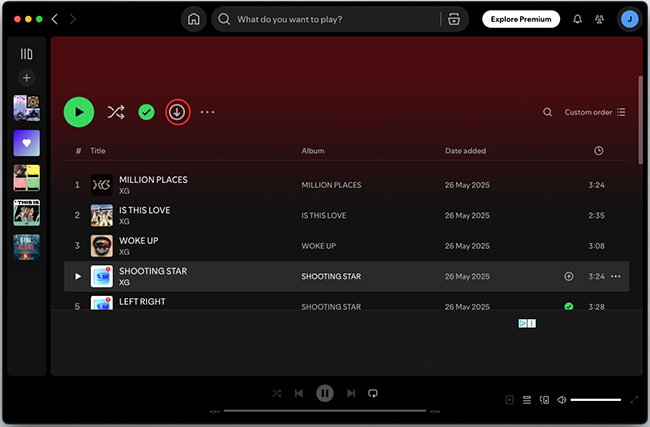Sort by the duration clock icon
The height and width of the screenshot is (427, 650).
point(598,151)
